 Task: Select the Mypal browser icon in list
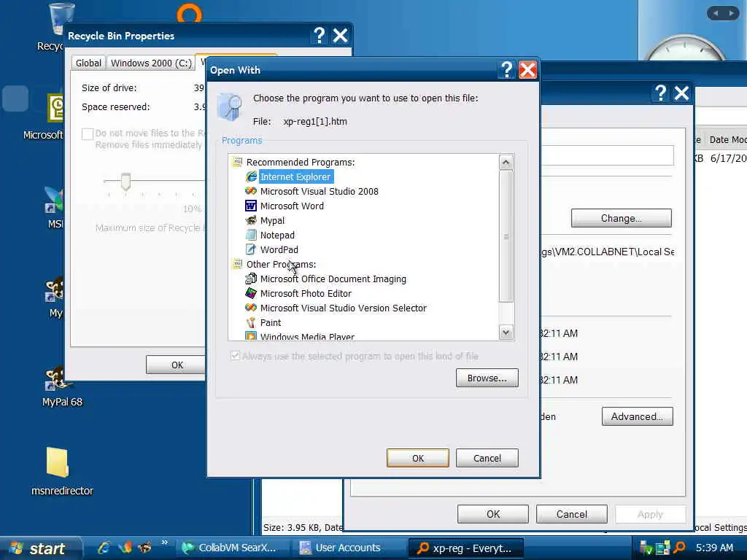coord(251,220)
